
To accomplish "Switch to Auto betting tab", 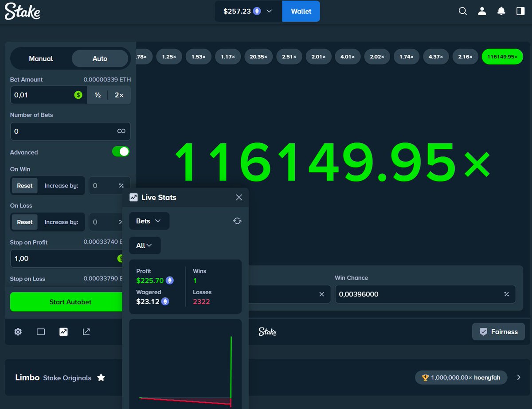I will [100, 58].
